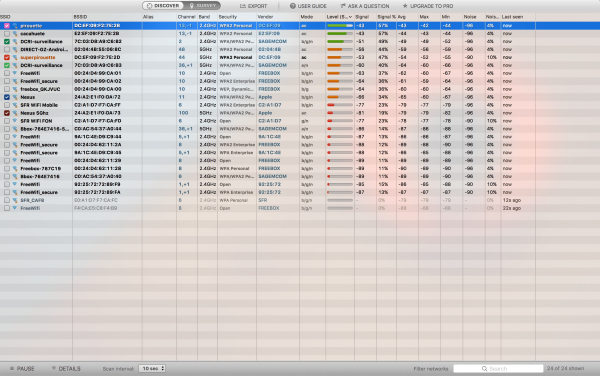Click the red level bar of Nexus 5Ghz row
The image size is (600, 376).
340,113
